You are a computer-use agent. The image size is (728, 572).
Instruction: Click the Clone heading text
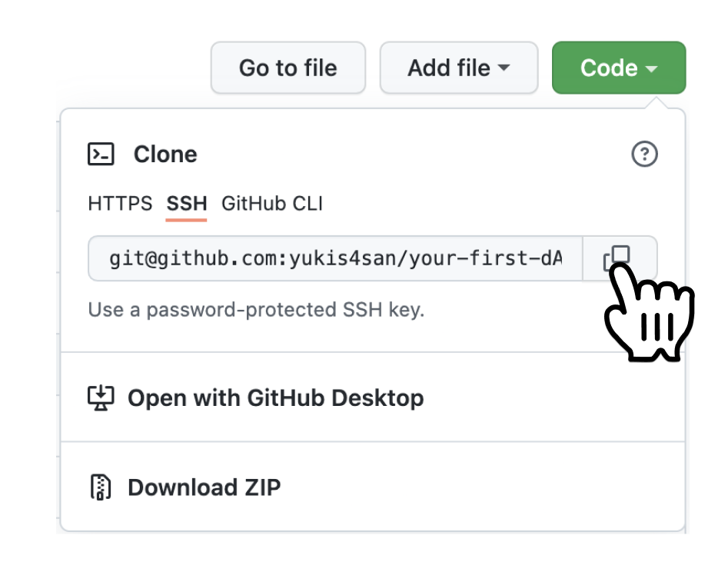click(x=165, y=154)
